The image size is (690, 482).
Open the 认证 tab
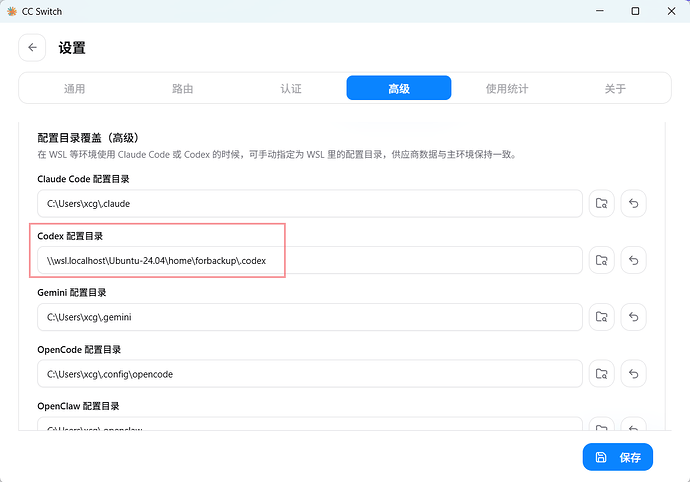[x=291, y=88]
